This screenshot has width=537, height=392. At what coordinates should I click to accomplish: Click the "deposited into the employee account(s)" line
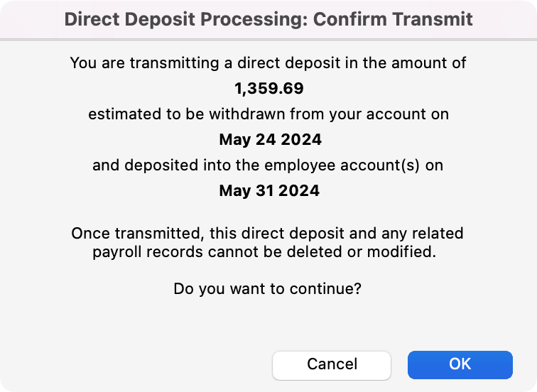[x=268, y=165]
